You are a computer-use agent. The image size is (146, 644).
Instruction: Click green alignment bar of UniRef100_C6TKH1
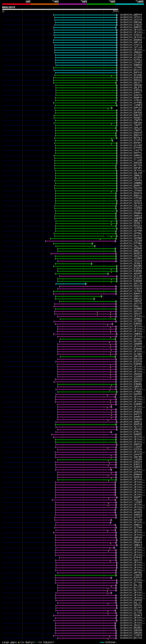tap(85, 67)
